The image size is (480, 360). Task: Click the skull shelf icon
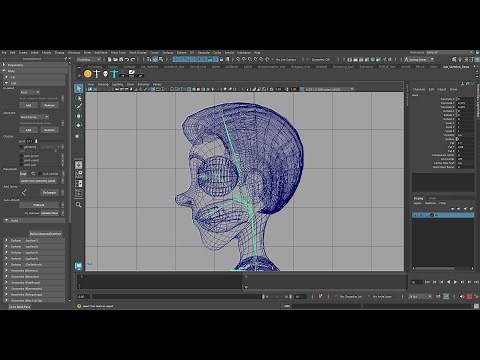(105, 74)
